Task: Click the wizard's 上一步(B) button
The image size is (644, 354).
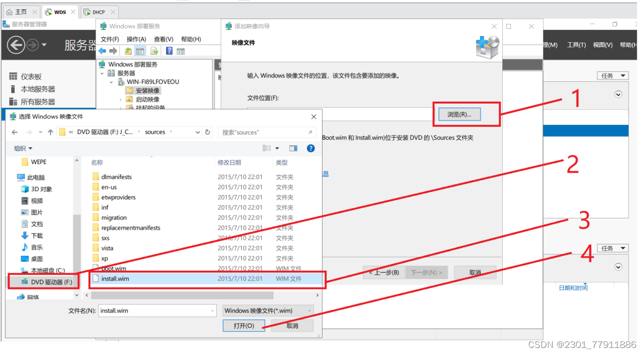Action: coord(384,273)
